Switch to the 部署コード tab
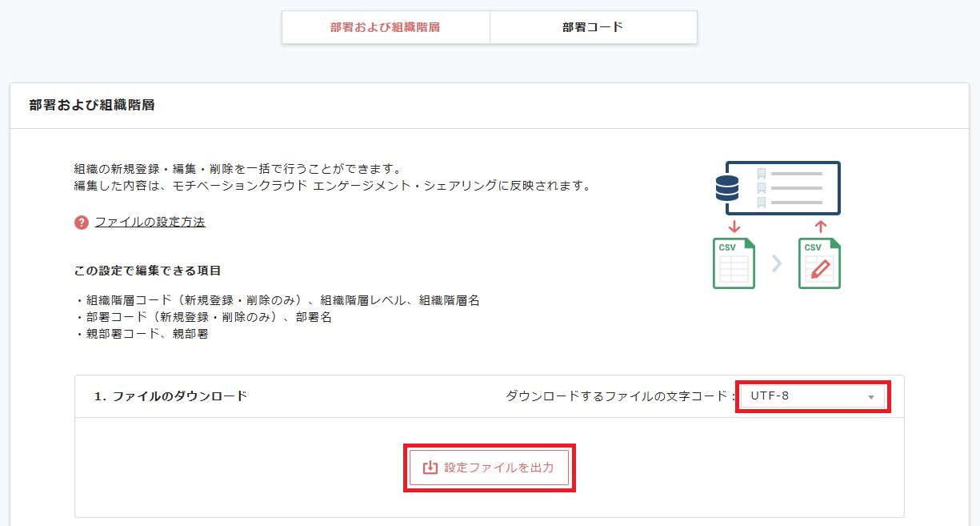The image size is (980, 526). pos(593,26)
